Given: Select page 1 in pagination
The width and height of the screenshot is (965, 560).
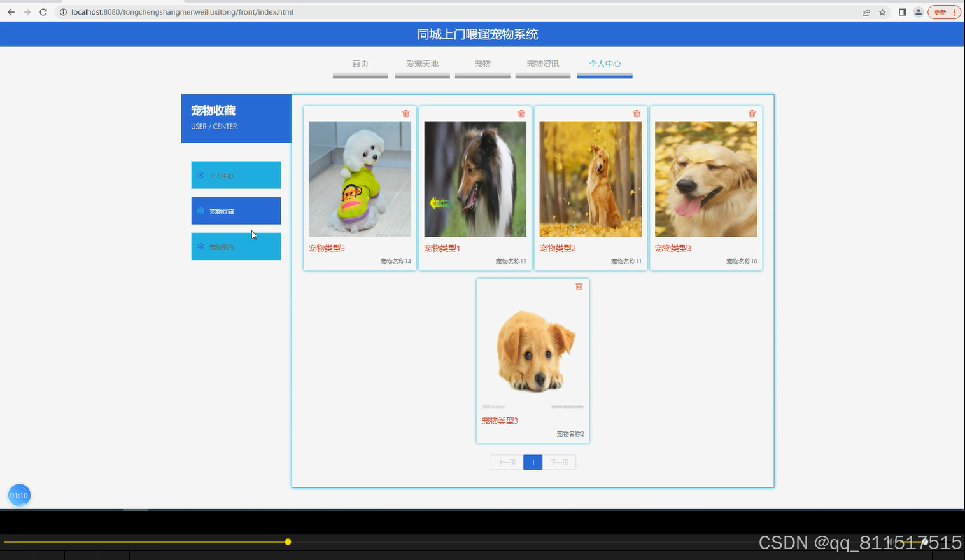Looking at the screenshot, I should click(533, 463).
